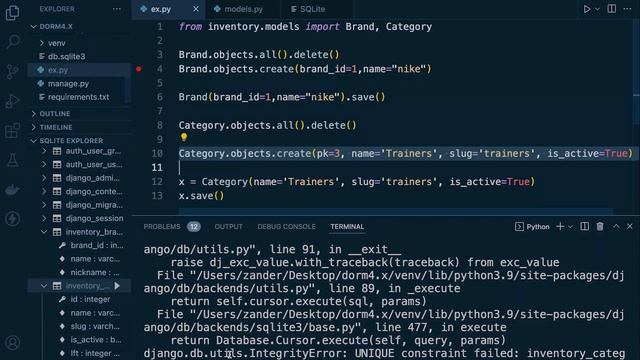Maximize the panel with the chevron up
This screenshot has height=360, width=640.
(616, 227)
